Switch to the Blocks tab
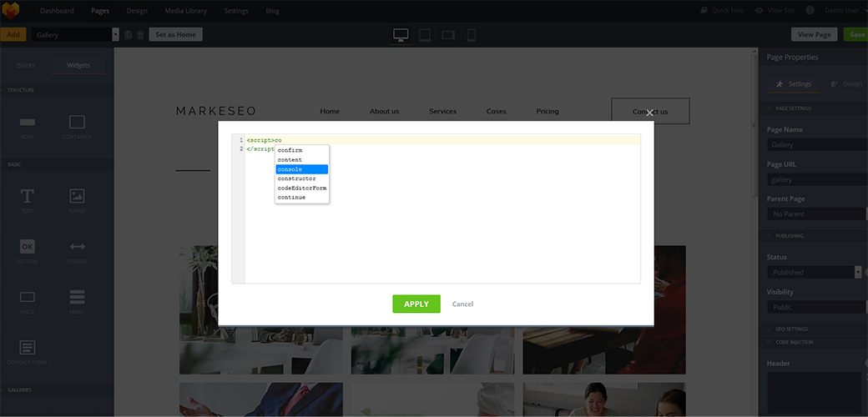The height and width of the screenshot is (417, 868). (x=28, y=65)
